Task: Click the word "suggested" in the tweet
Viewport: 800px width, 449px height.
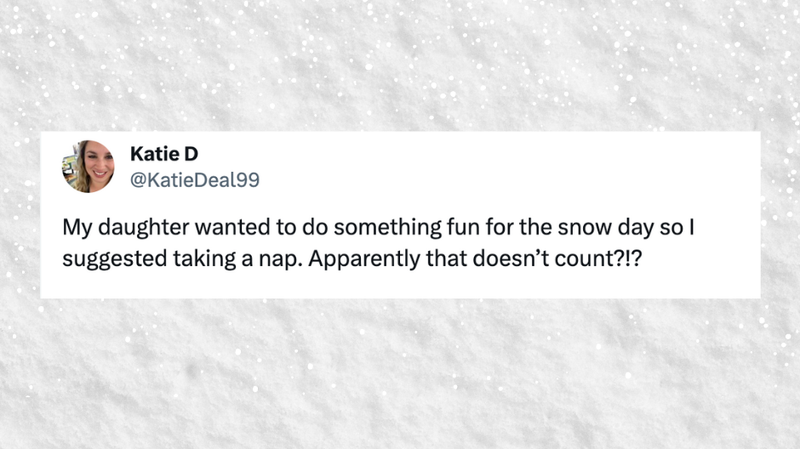Action: pos(106,256)
